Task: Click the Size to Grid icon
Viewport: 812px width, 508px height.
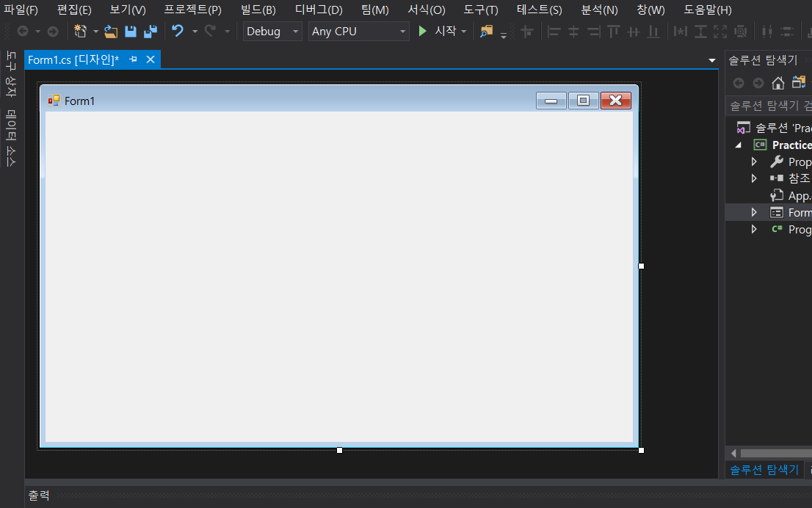Action: 741,32
